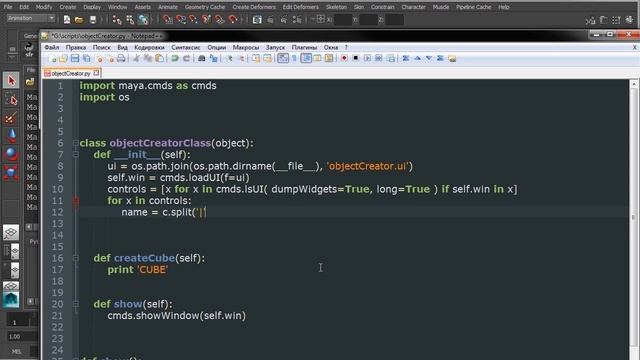
Task: Toggle Show all characters button
Action: pyautogui.click(x=294, y=59)
